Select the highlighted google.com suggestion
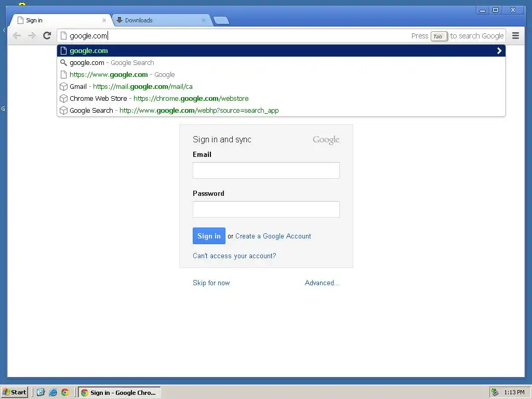The width and height of the screenshot is (532, 399). 281,51
